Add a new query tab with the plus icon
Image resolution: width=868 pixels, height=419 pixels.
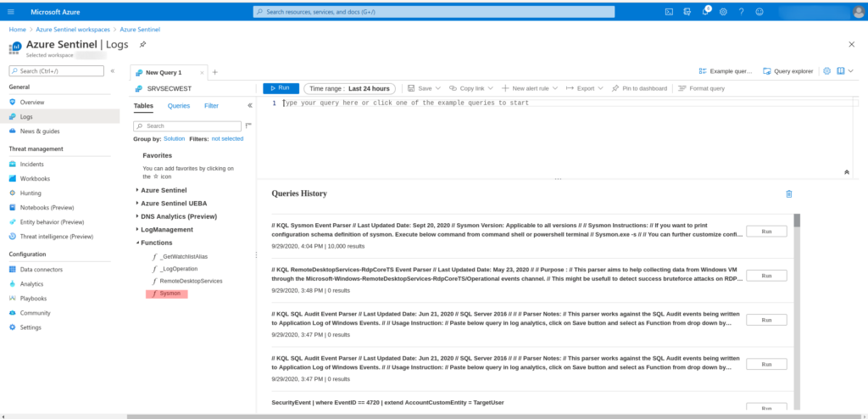click(x=215, y=72)
